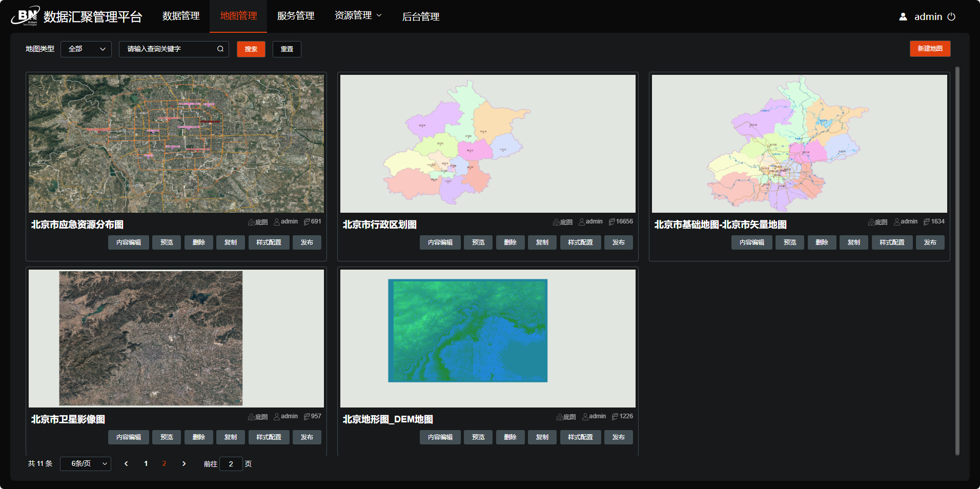Click the 北京市基础地图 vector map thumbnail
Image resolution: width=980 pixels, height=489 pixels.
click(799, 144)
